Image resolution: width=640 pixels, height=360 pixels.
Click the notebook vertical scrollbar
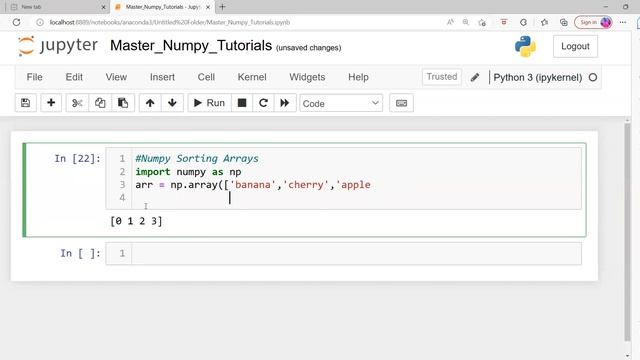tap(627, 232)
